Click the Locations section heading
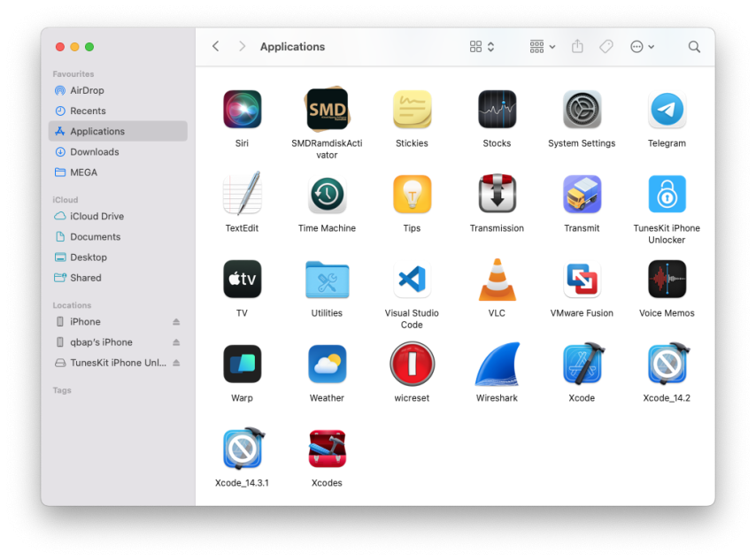Viewport: 756px width, 560px height. pyautogui.click(x=72, y=305)
